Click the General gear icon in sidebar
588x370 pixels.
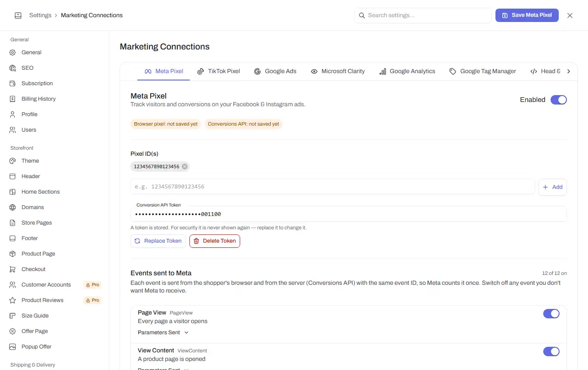(12, 52)
